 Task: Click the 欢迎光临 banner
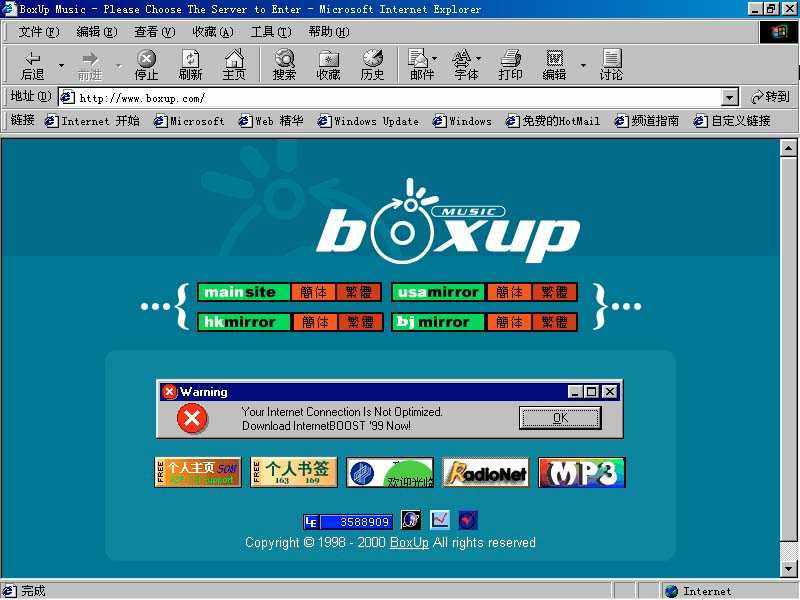pyautogui.click(x=390, y=472)
